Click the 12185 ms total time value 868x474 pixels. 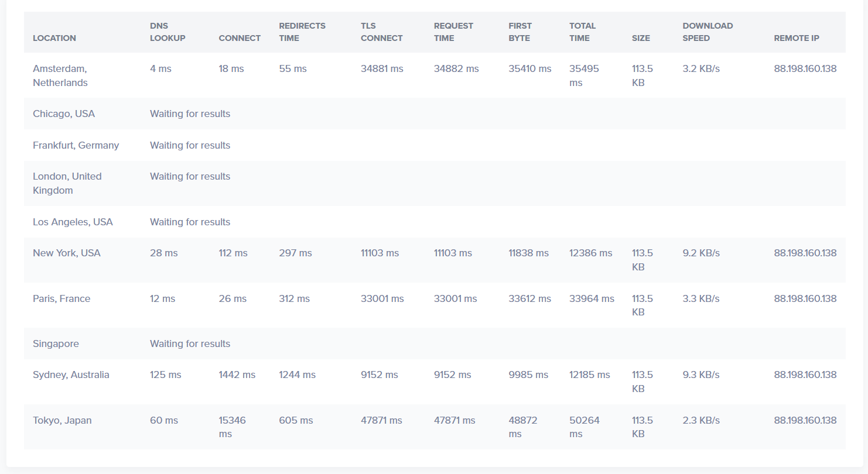[589, 375]
